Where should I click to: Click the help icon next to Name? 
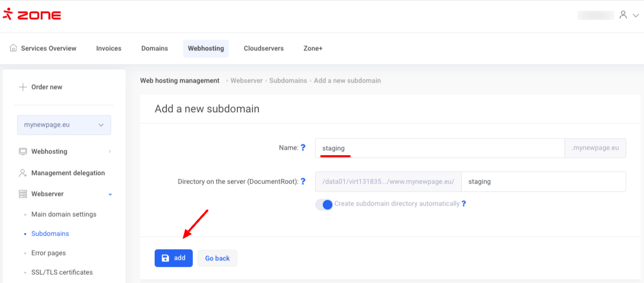pyautogui.click(x=303, y=148)
